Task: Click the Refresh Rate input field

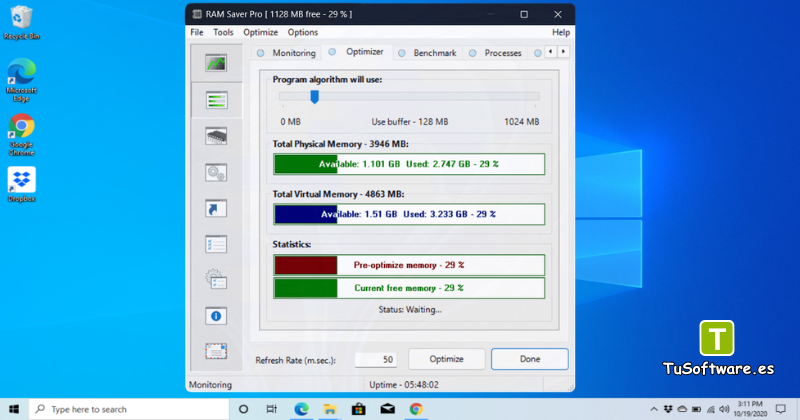Action: 376,360
